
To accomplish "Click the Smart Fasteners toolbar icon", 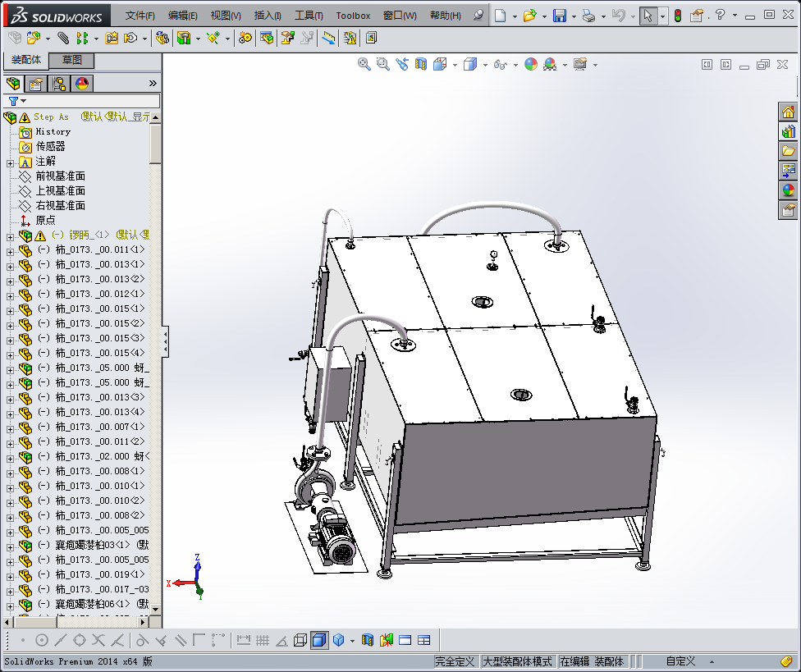I will [x=112, y=38].
